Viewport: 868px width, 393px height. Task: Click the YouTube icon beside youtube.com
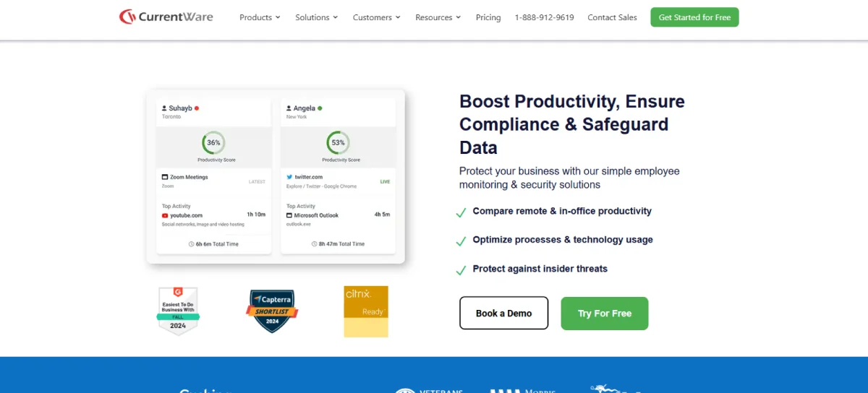click(165, 215)
